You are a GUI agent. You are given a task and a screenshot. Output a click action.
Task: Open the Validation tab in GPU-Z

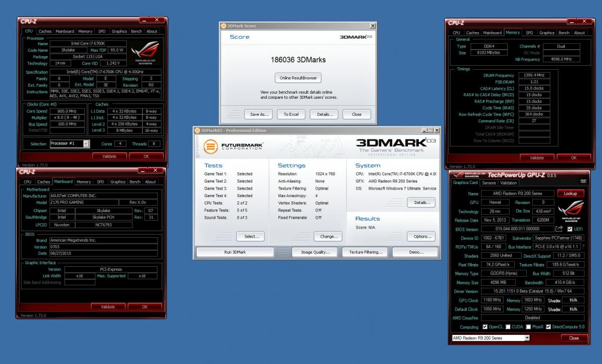(509, 183)
